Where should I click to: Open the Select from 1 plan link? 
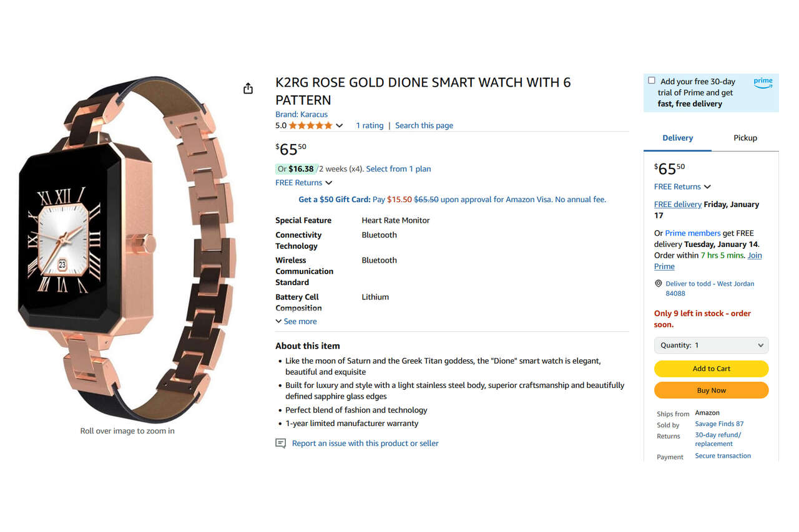click(x=398, y=169)
